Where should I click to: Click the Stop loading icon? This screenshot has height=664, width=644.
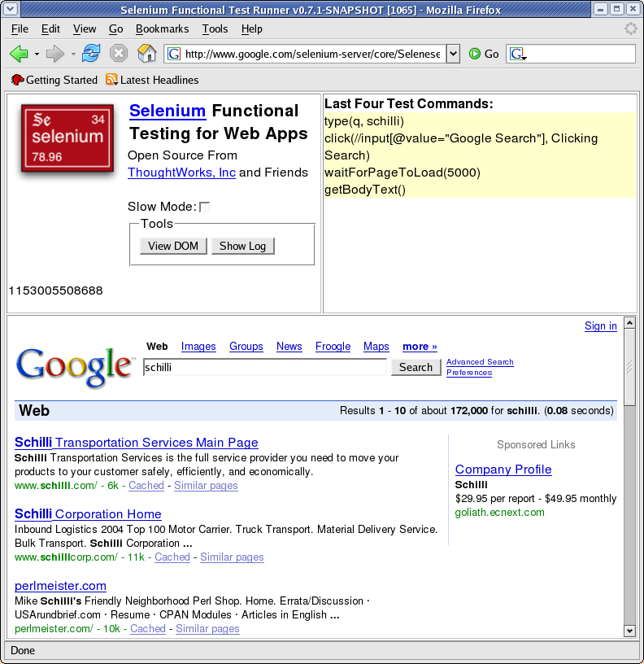119,54
